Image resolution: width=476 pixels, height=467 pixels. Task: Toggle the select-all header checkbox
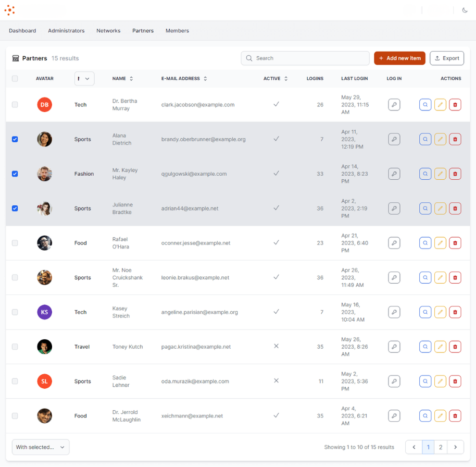(15, 79)
